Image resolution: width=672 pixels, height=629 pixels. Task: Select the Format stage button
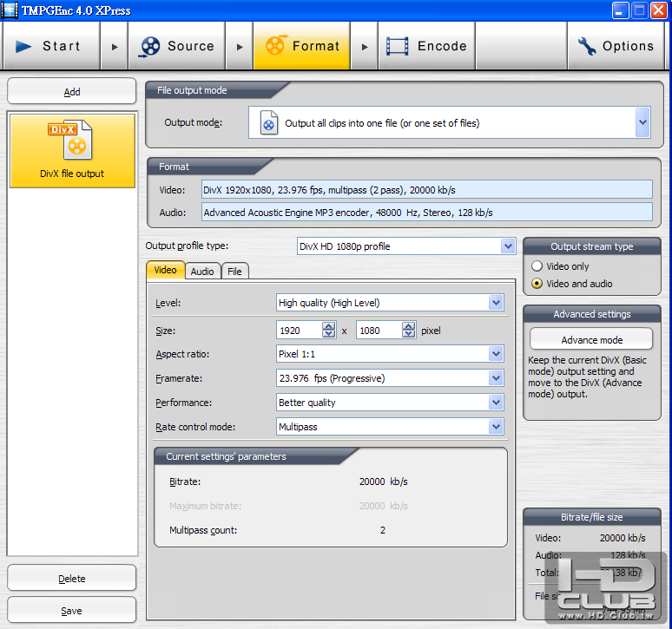(x=302, y=46)
